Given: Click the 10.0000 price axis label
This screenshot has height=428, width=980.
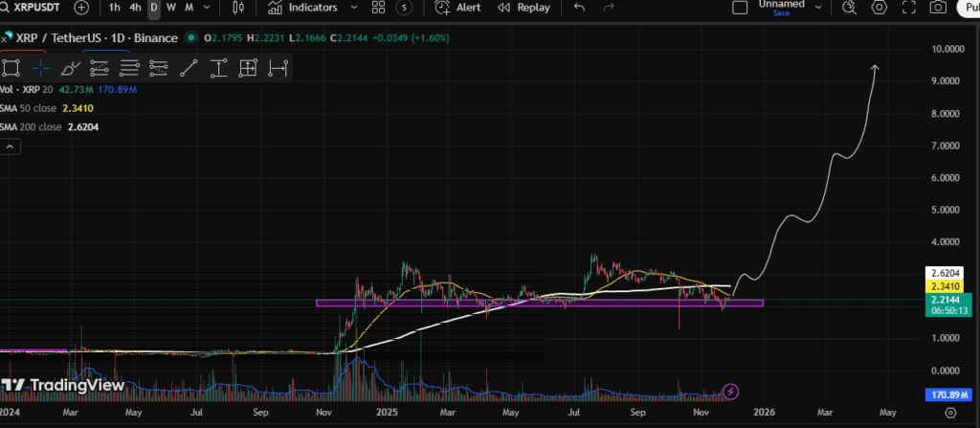Looking at the screenshot, I should pos(948,49).
